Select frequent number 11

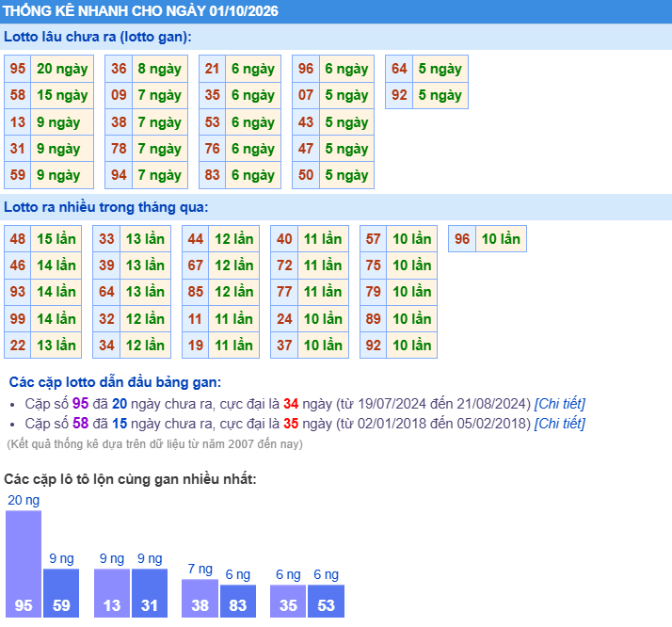[x=196, y=319]
